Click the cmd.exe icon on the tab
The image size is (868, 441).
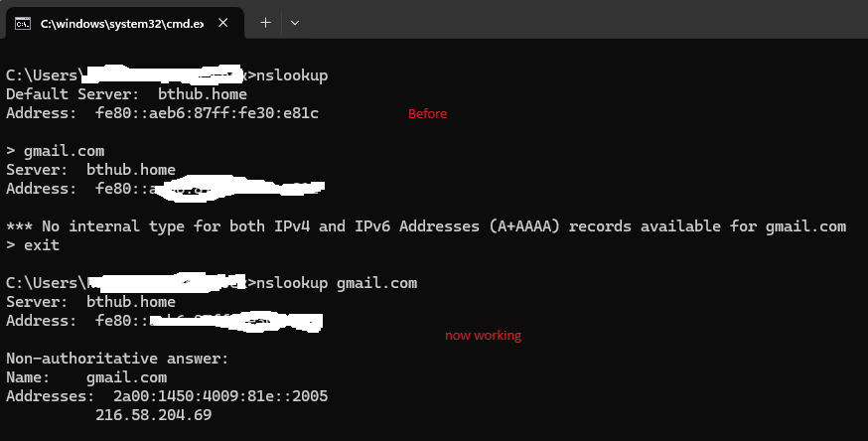22,23
